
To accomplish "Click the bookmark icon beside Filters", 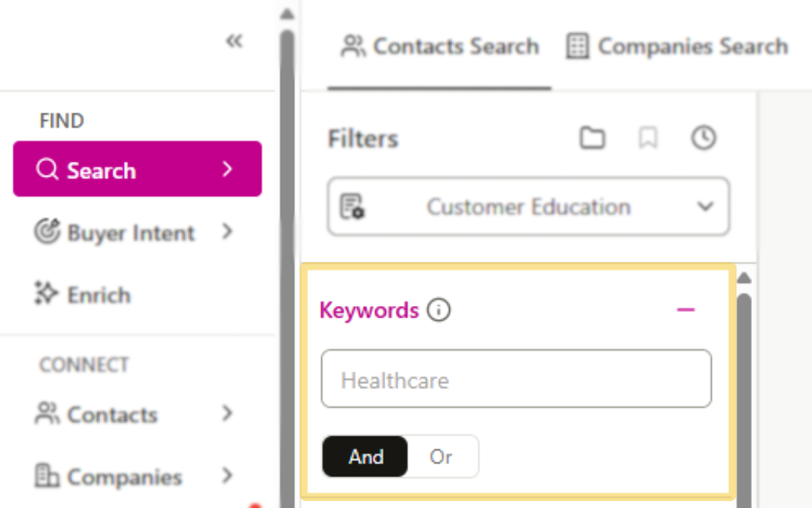I will [x=648, y=139].
